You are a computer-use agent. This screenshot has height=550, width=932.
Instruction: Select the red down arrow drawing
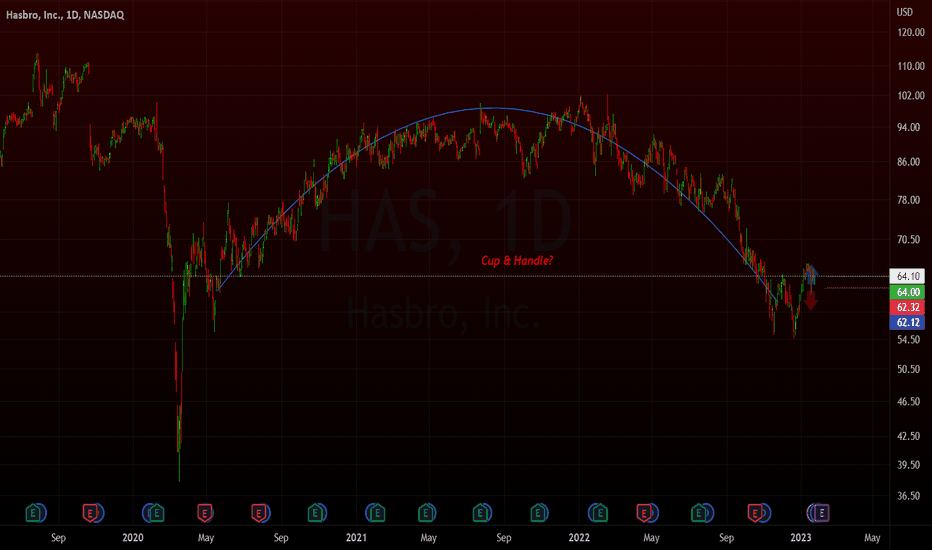click(811, 300)
